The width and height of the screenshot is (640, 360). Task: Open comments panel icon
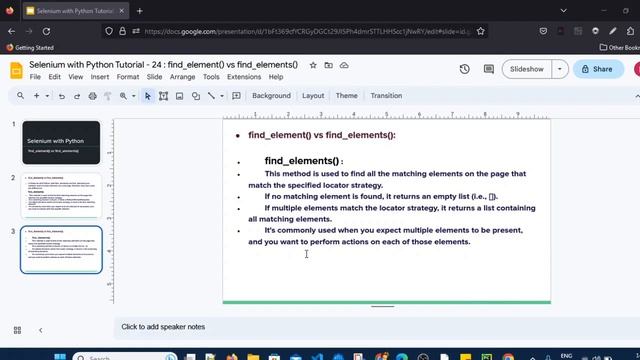tap(489, 69)
